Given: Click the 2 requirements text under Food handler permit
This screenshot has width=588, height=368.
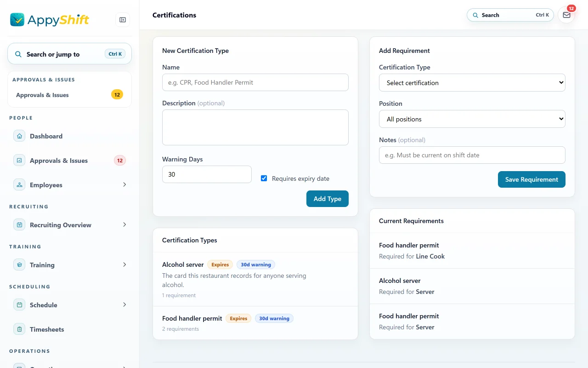Looking at the screenshot, I should (181, 329).
